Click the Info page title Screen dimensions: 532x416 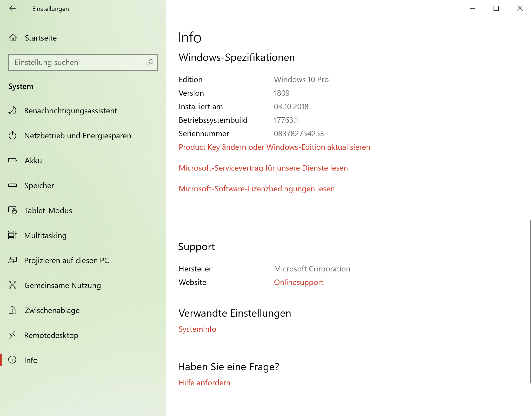click(190, 37)
